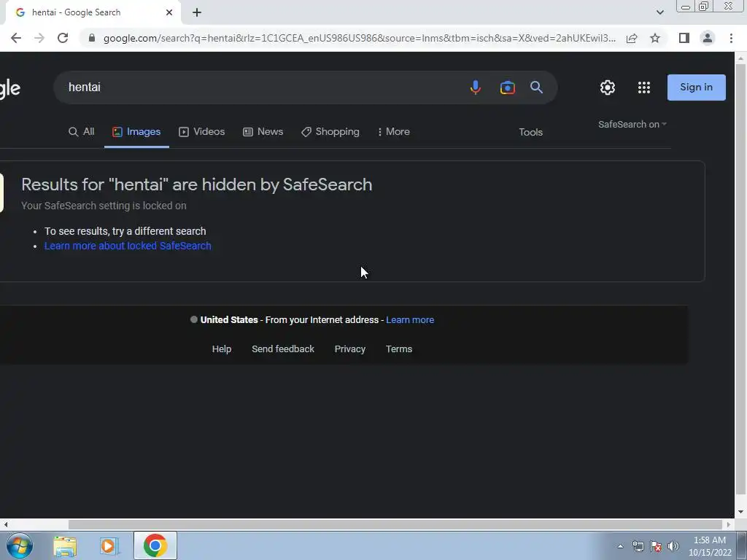The width and height of the screenshot is (747, 560).
Task: Click the taskbar clock and date
Action: coord(709,546)
